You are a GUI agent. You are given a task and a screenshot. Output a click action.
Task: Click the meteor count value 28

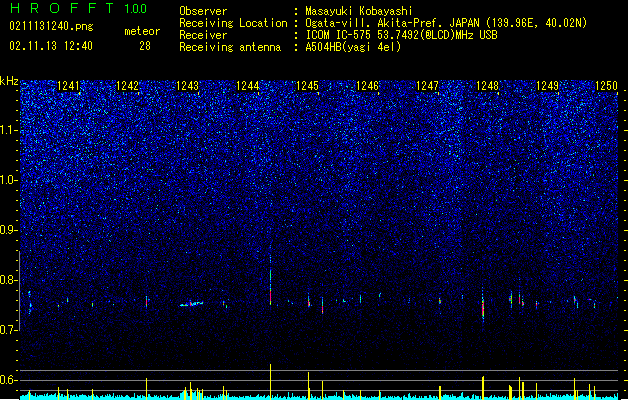pos(145,46)
